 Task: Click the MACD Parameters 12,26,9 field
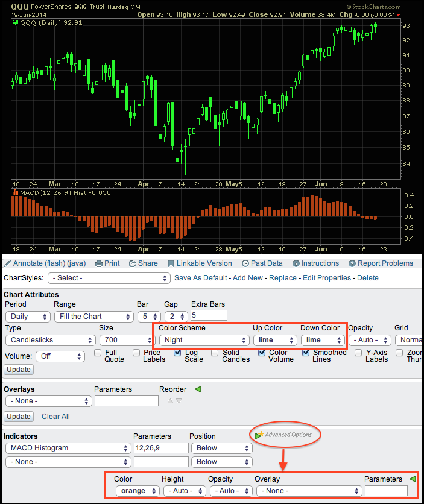pyautogui.click(x=161, y=448)
